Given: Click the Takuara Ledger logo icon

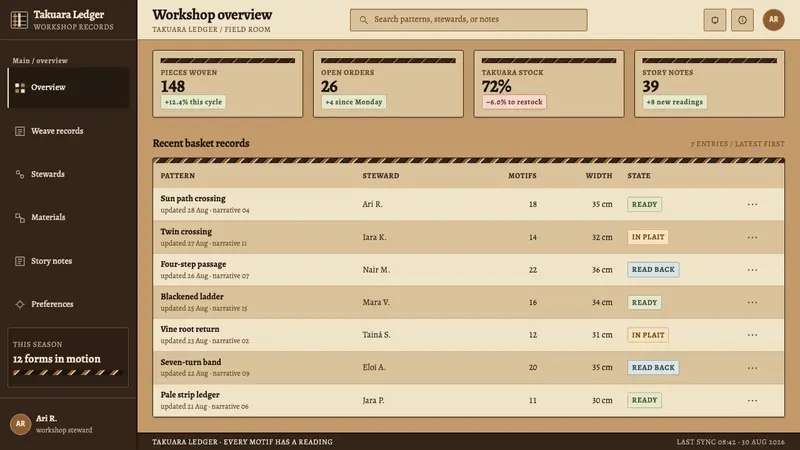Looking at the screenshot, I should 19,20.
